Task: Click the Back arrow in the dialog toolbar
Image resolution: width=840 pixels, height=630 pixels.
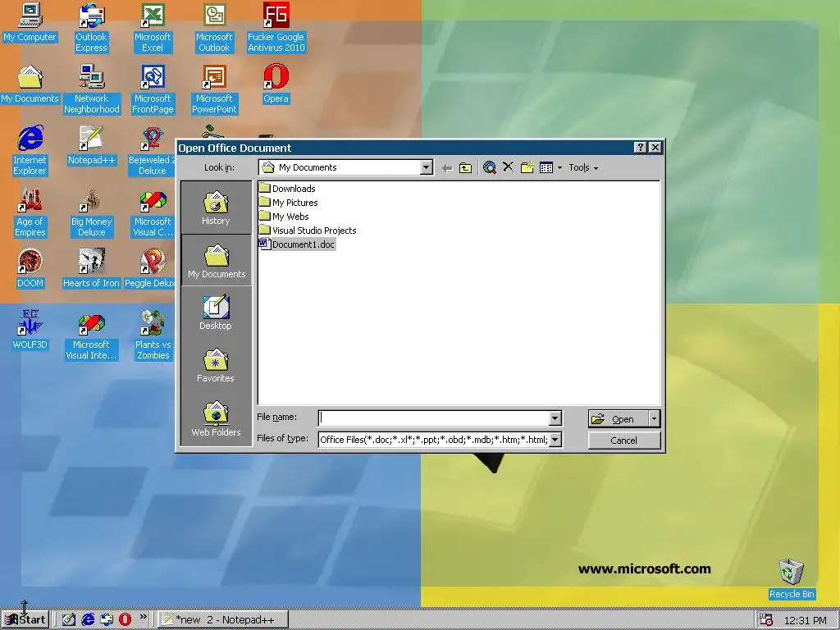Action: tap(447, 167)
